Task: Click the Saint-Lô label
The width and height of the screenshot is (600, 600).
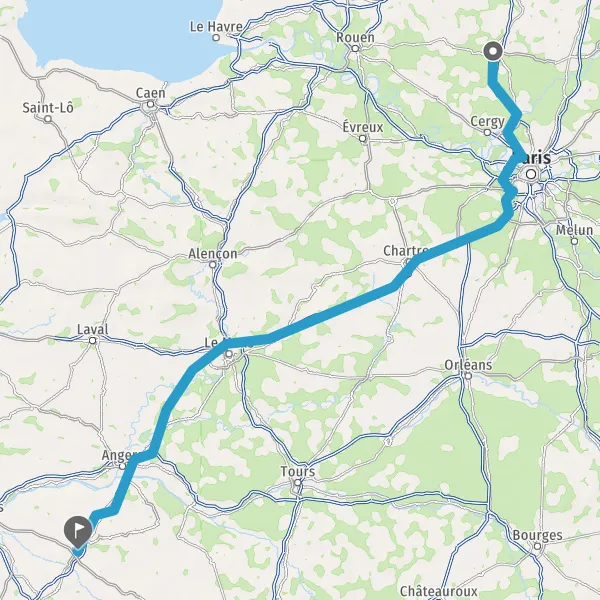Action: pos(48,108)
